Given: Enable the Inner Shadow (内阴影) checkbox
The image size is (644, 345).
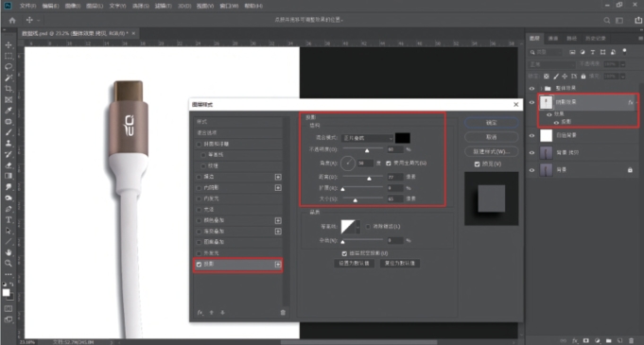Looking at the screenshot, I should [x=200, y=188].
